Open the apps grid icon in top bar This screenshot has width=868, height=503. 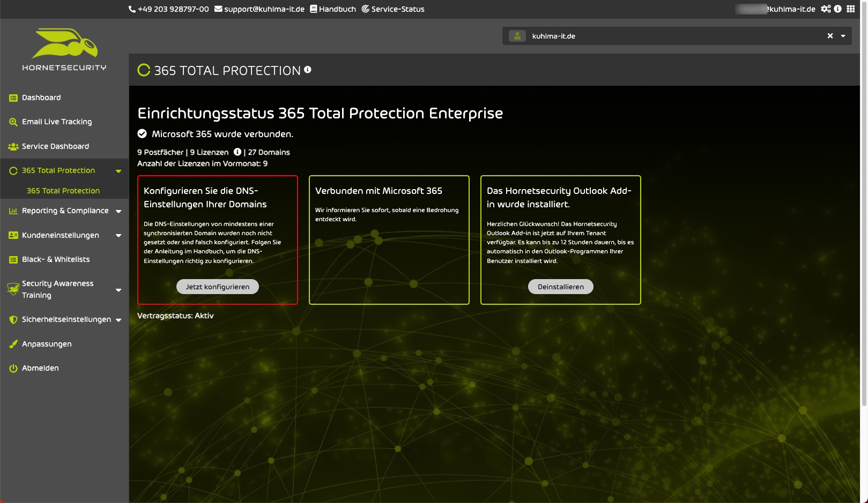(850, 9)
